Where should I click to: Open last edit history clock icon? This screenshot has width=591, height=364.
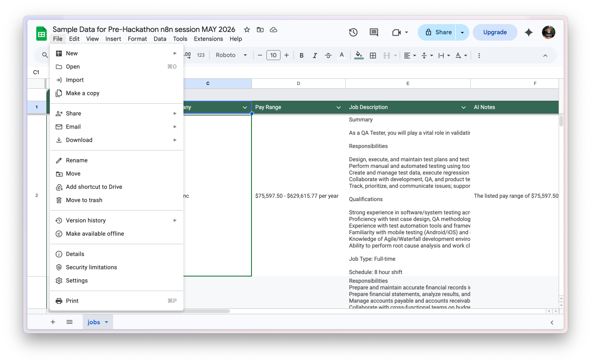pos(353,32)
